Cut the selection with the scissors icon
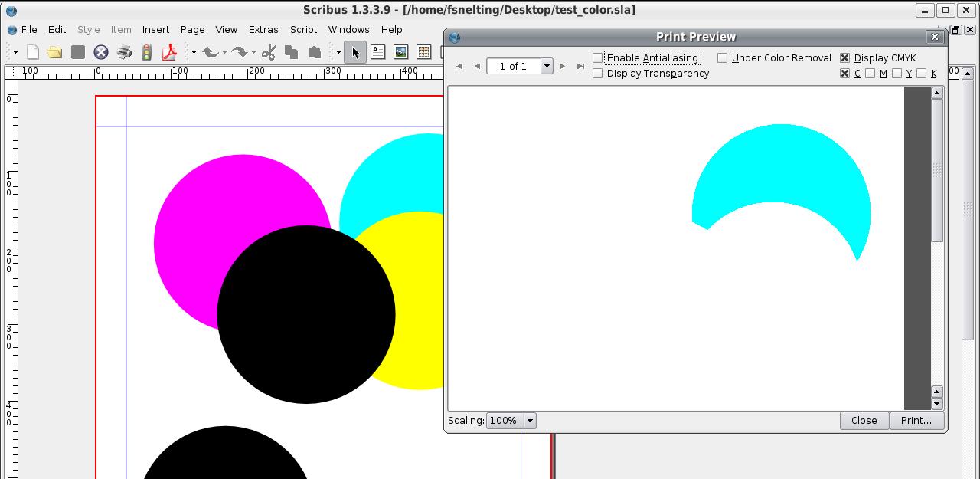This screenshot has width=980, height=479. pyautogui.click(x=268, y=52)
